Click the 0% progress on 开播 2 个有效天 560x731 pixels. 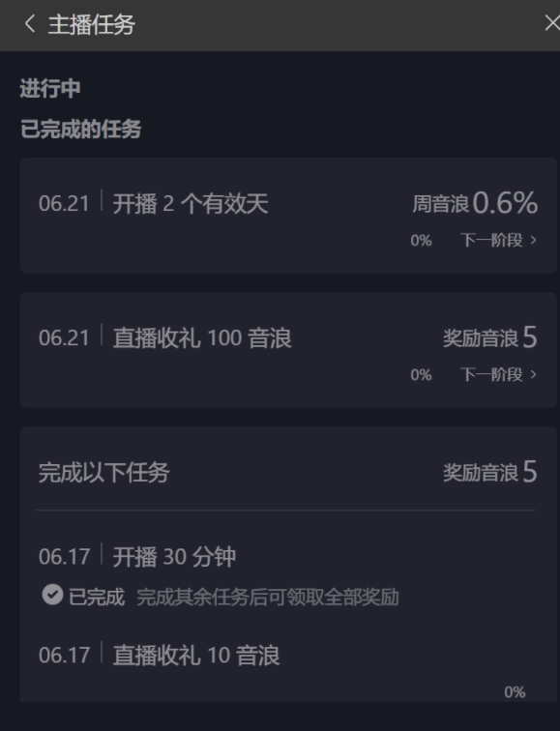tap(421, 241)
